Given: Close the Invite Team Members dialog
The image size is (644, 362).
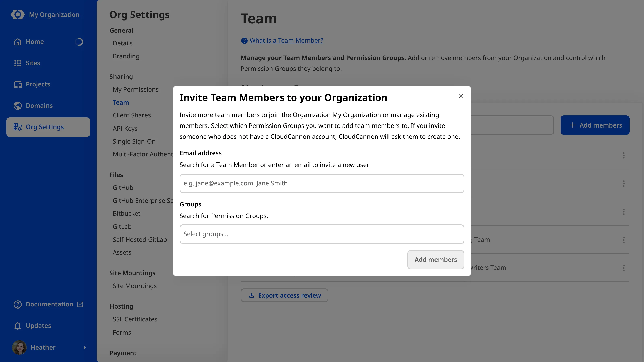Looking at the screenshot, I should click(461, 96).
